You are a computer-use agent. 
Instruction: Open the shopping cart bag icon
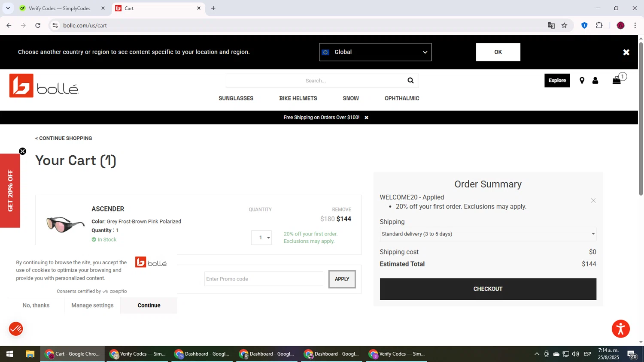(x=617, y=80)
